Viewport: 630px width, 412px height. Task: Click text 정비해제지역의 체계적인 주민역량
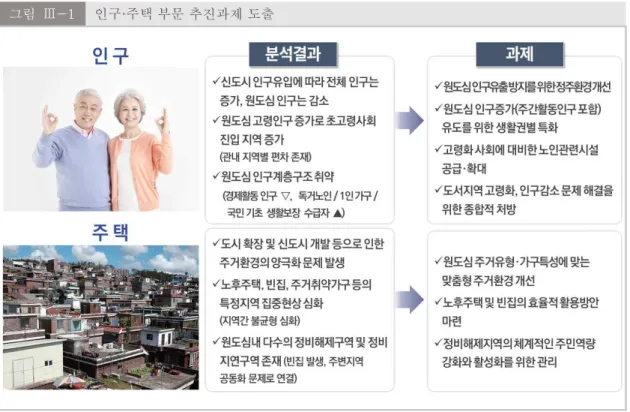pyautogui.click(x=519, y=344)
